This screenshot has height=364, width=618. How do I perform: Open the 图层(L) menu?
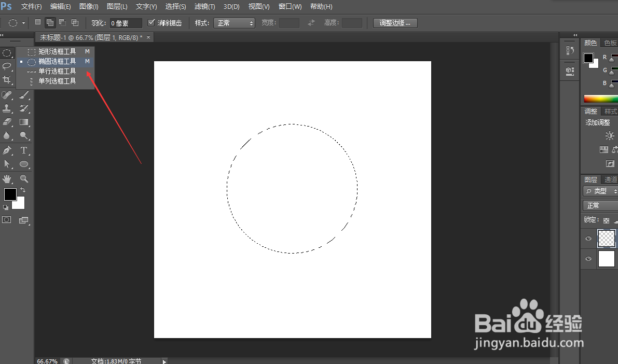point(117,7)
